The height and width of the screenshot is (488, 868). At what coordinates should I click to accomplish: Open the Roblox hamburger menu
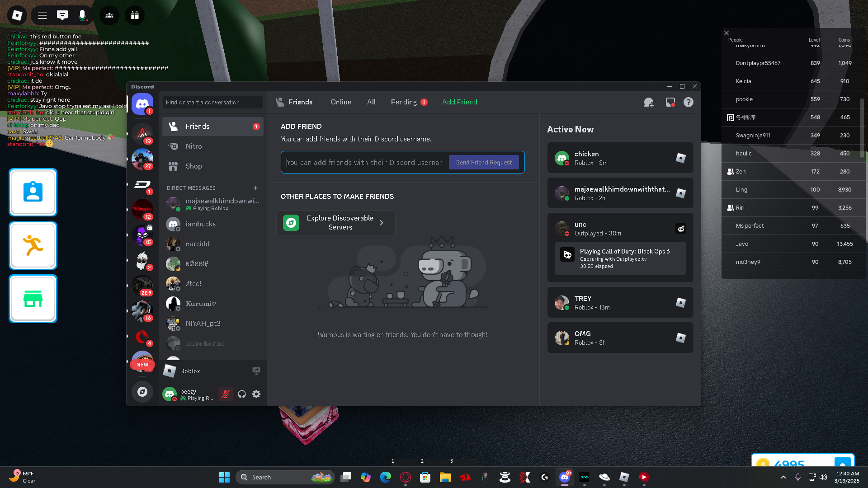(42, 15)
